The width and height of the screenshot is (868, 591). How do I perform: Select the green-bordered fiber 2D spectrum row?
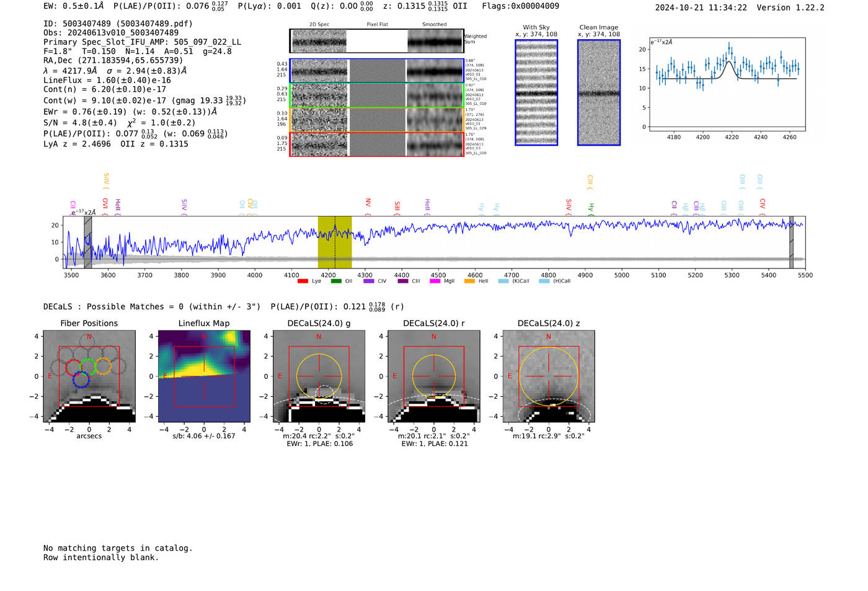[x=377, y=96]
